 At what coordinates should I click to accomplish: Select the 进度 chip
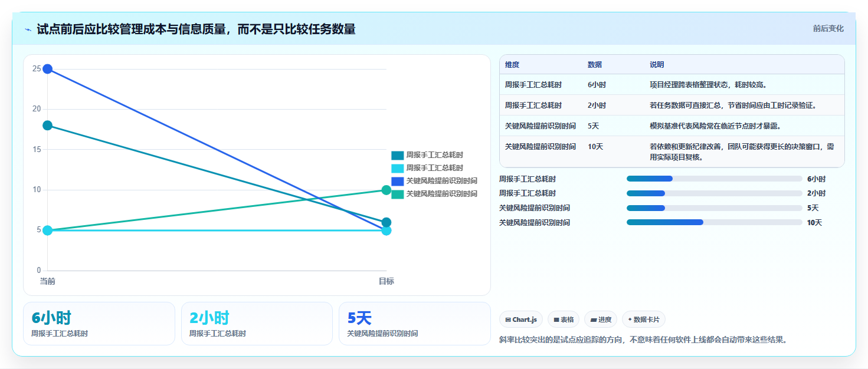[x=601, y=319]
